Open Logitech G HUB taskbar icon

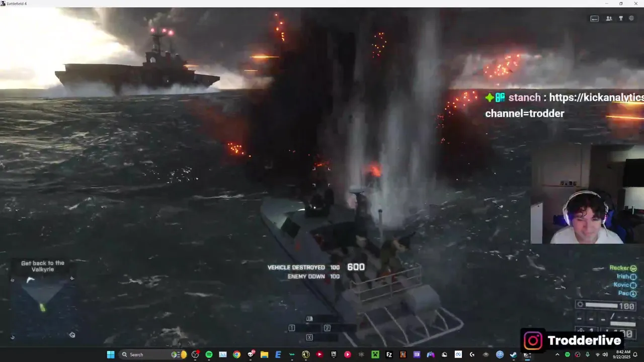472,354
